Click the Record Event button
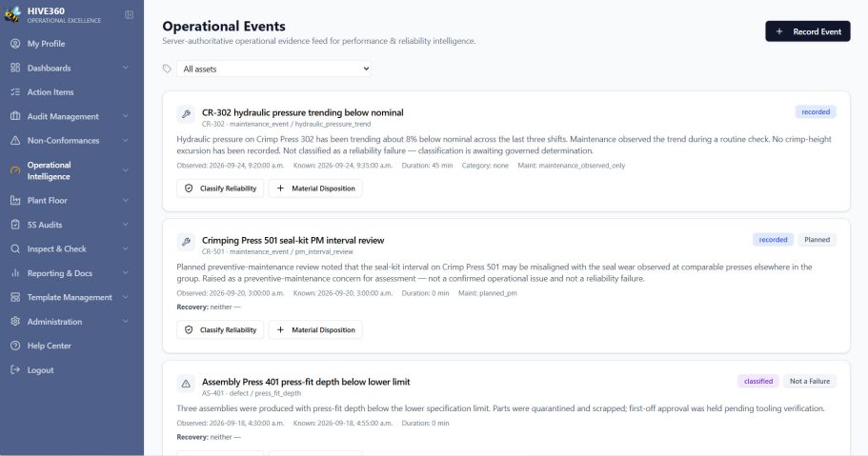The image size is (868, 456). [x=808, y=31]
